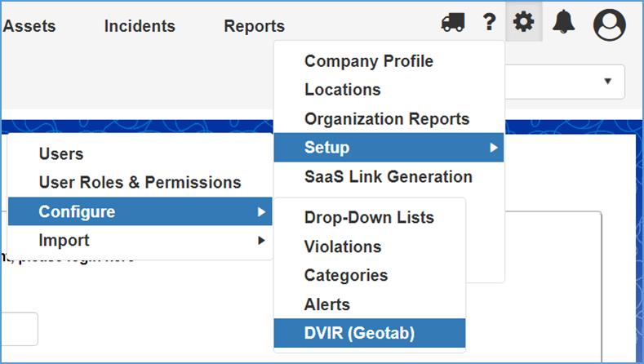Click the Alerts configure option
This screenshot has width=644, height=364.
(x=326, y=304)
